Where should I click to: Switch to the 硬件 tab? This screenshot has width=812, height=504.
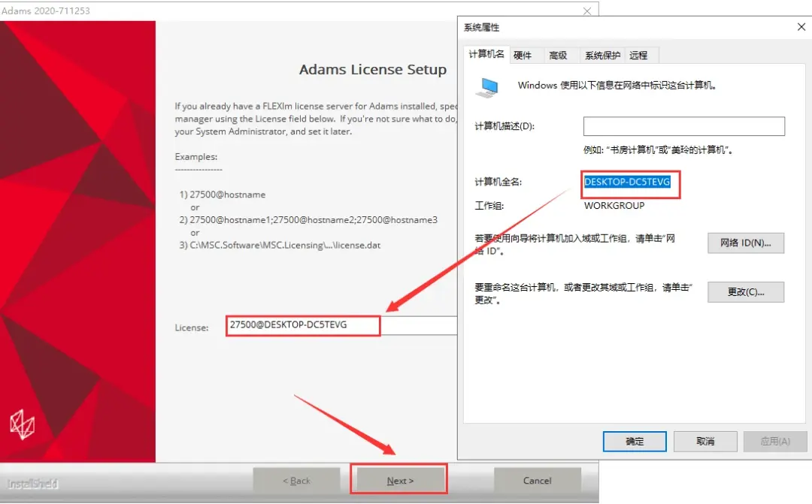click(523, 56)
